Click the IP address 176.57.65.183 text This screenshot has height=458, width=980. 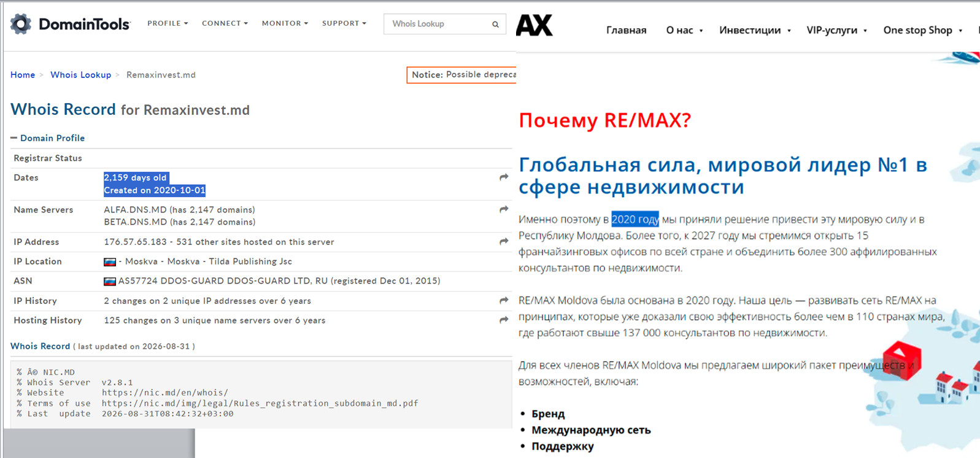[135, 242]
